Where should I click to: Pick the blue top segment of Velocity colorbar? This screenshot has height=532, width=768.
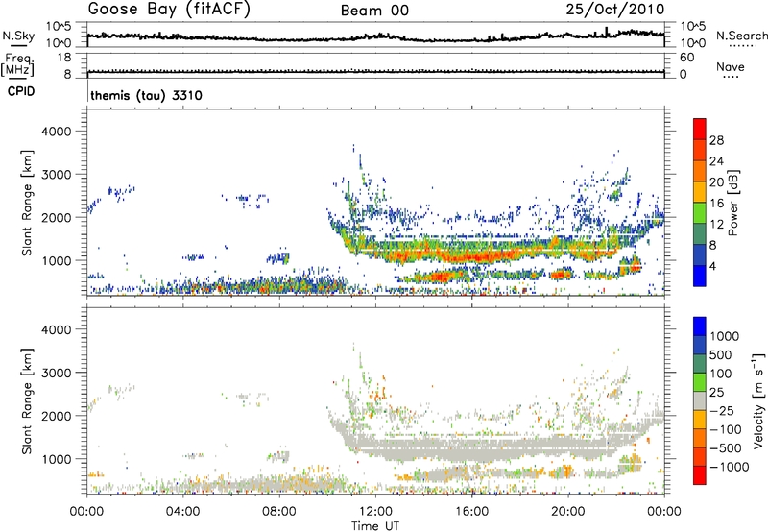[x=700, y=326]
